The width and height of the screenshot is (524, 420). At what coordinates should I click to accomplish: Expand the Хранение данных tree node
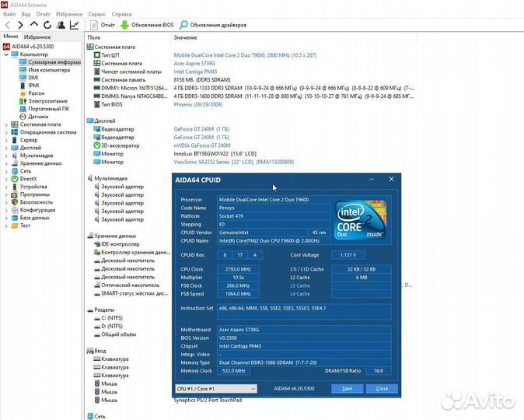coord(6,163)
